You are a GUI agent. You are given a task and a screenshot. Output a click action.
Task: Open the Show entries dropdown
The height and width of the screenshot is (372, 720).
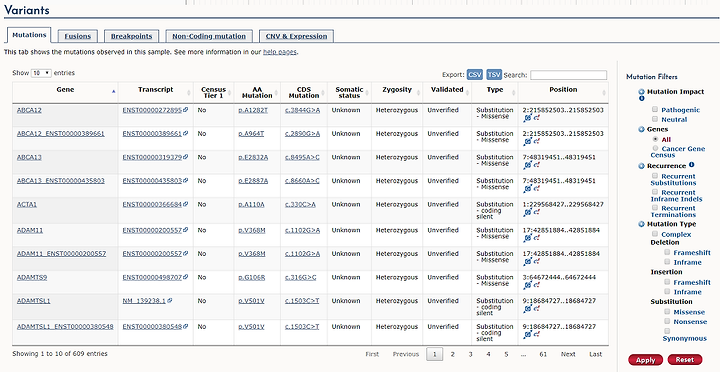(x=41, y=73)
